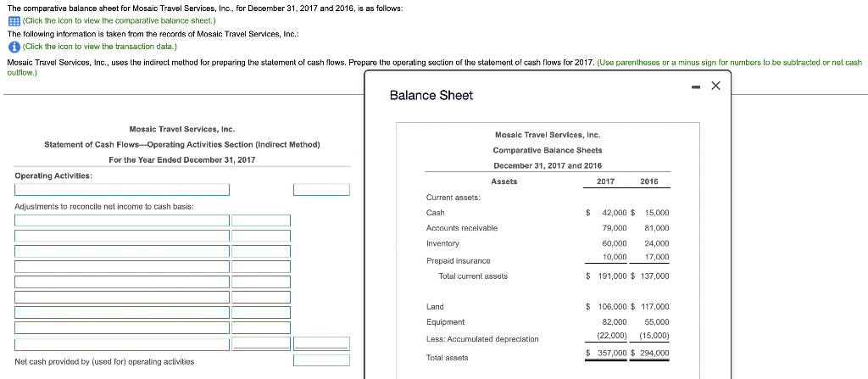Select the seventh adjustment label field

point(122,313)
